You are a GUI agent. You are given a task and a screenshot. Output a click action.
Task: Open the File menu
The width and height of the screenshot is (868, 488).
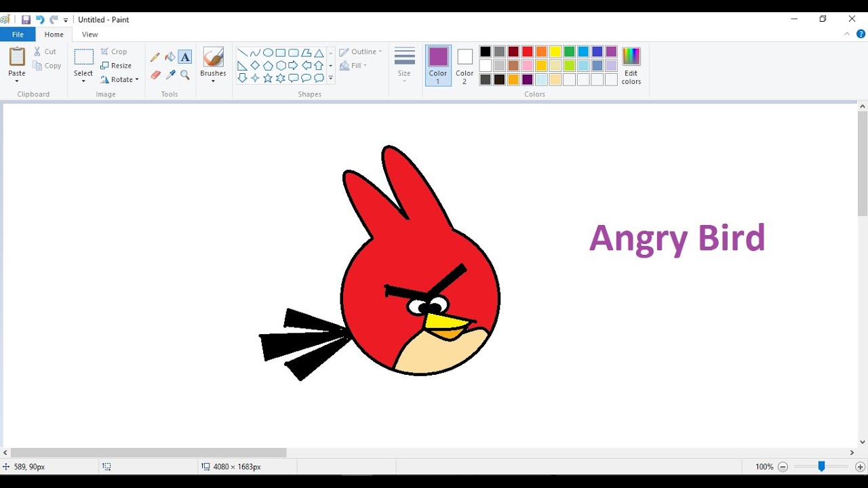pyautogui.click(x=18, y=35)
